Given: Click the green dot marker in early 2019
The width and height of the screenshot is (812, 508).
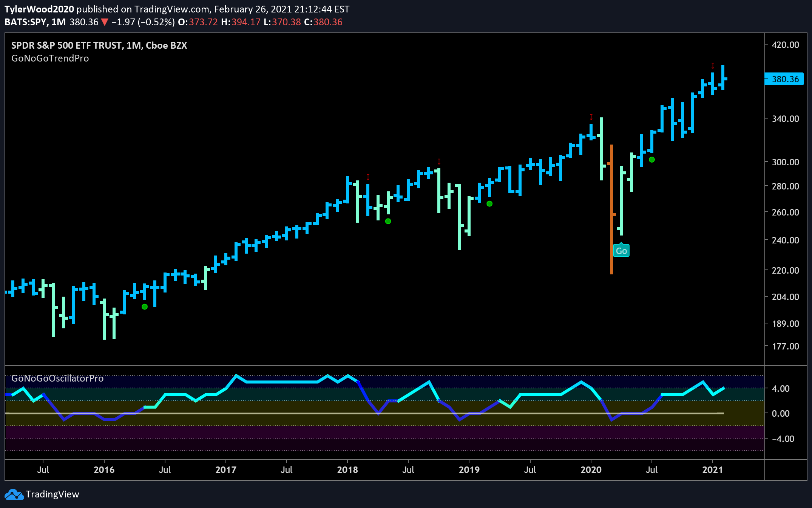Looking at the screenshot, I should (x=489, y=204).
